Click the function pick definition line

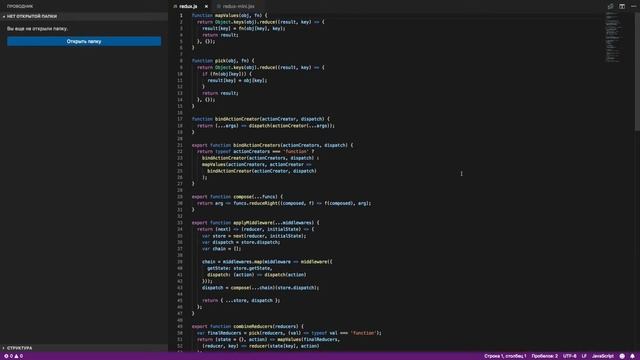point(223,61)
